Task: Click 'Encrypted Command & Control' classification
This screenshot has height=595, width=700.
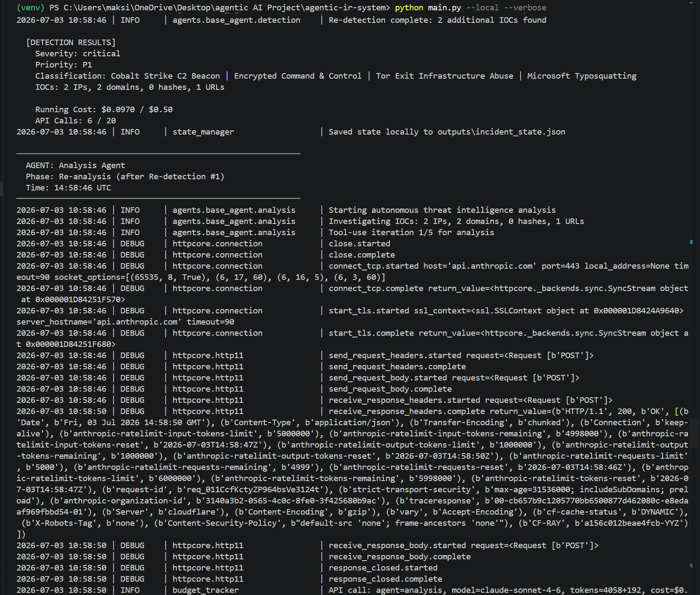Action: [x=298, y=76]
